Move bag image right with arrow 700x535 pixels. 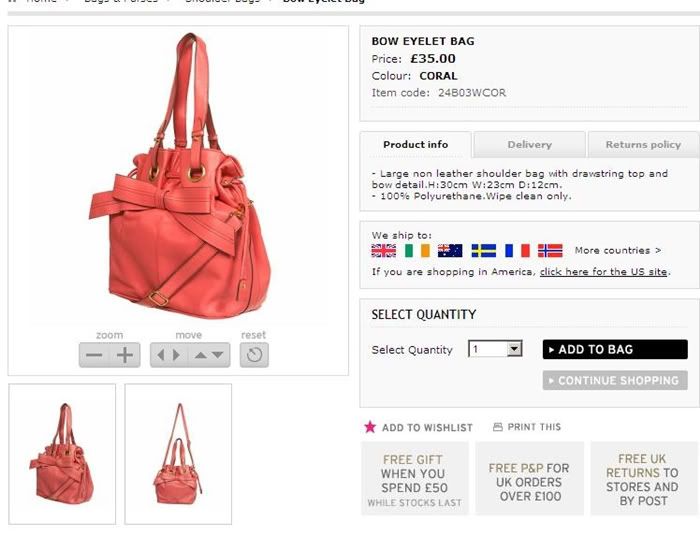pyautogui.click(x=177, y=355)
